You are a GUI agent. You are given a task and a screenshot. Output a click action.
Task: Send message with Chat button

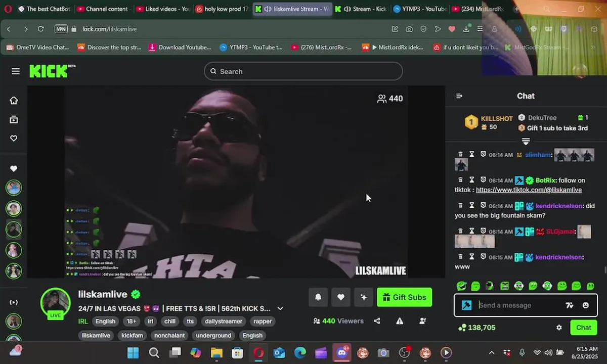[x=583, y=328]
